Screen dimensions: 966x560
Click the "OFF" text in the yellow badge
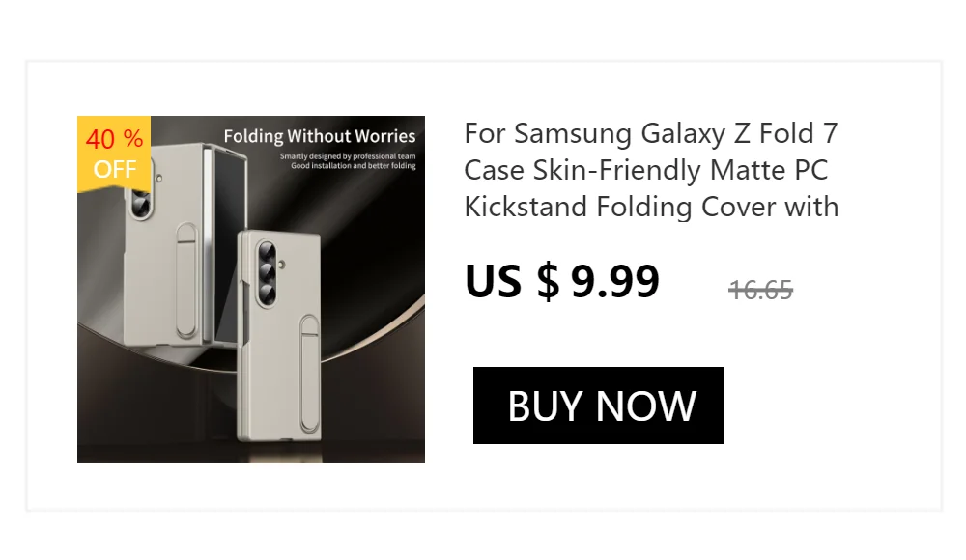tap(114, 170)
